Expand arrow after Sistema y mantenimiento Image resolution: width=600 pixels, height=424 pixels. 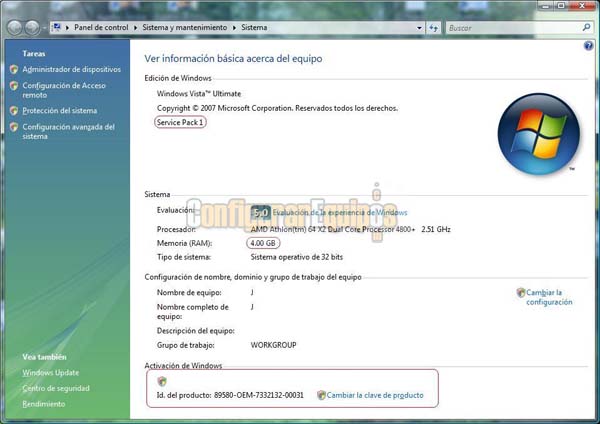234,28
